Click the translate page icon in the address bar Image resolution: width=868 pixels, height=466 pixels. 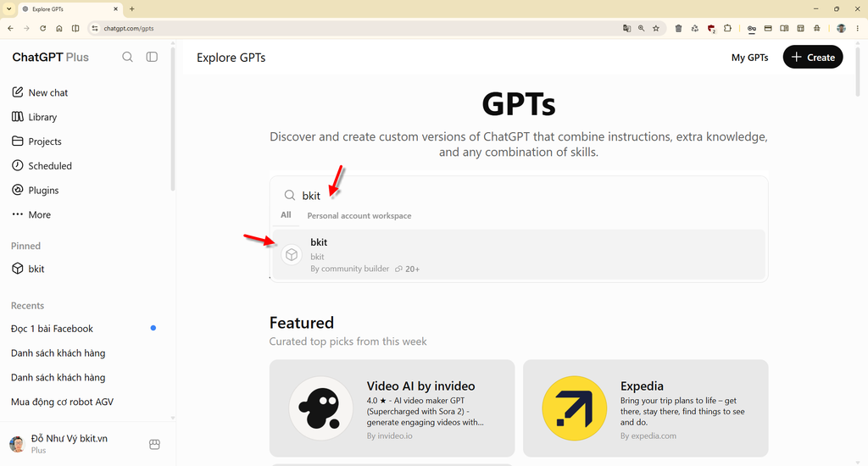(626, 28)
